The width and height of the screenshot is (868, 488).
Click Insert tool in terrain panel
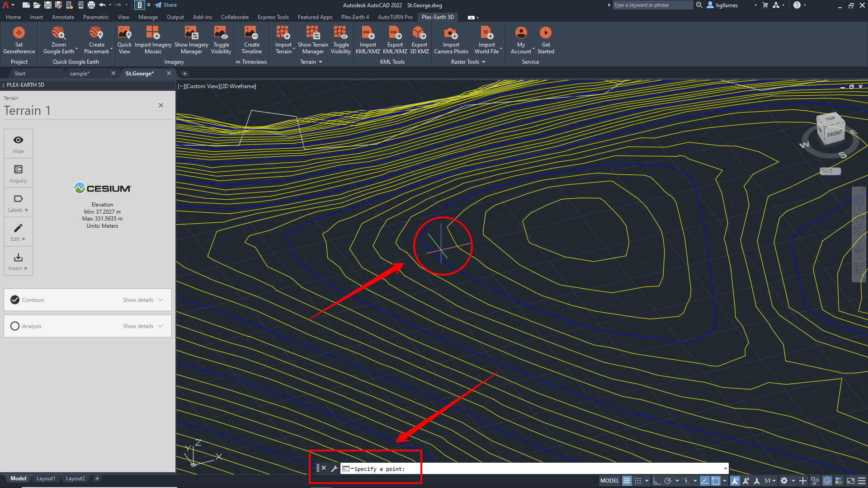click(x=19, y=261)
